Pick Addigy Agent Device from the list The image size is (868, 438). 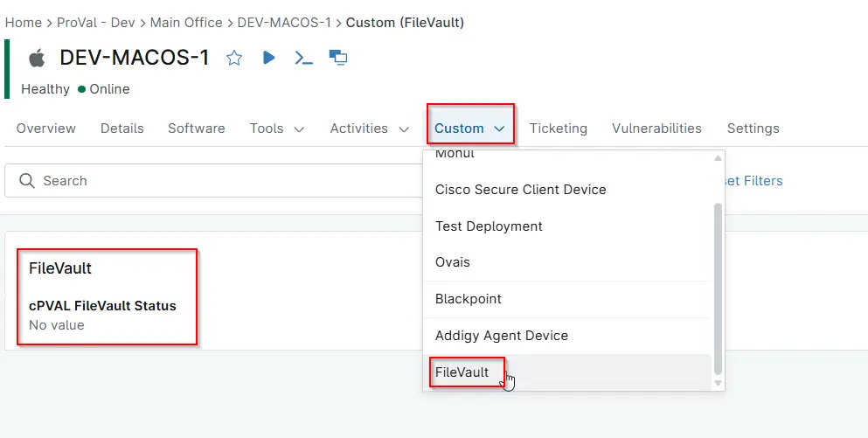pos(502,336)
